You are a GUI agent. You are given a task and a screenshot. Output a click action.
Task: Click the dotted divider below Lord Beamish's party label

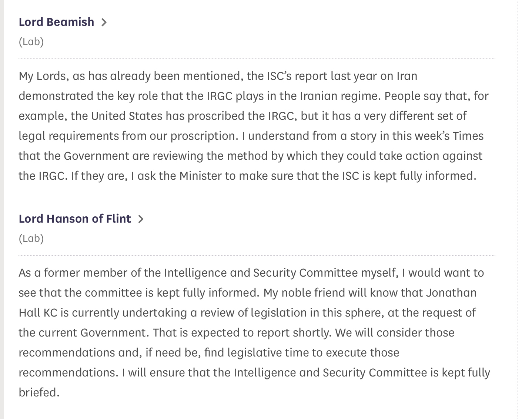[257, 59]
